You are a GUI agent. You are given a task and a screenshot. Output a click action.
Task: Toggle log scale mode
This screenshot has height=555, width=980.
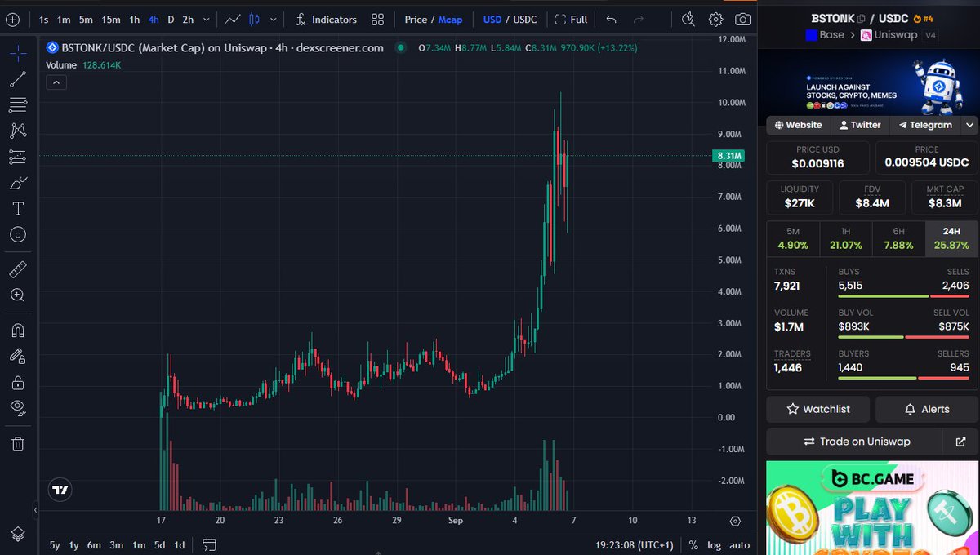coord(714,544)
